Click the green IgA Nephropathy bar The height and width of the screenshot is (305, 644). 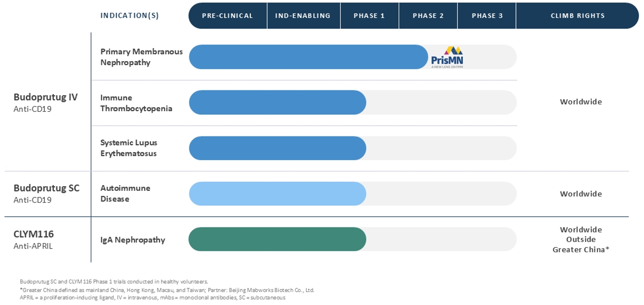[277, 239]
